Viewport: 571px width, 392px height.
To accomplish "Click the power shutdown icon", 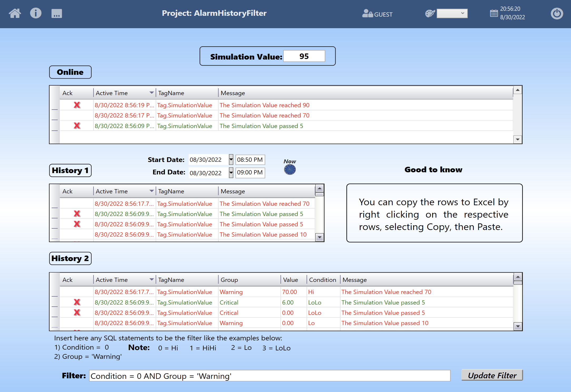I will (557, 13).
